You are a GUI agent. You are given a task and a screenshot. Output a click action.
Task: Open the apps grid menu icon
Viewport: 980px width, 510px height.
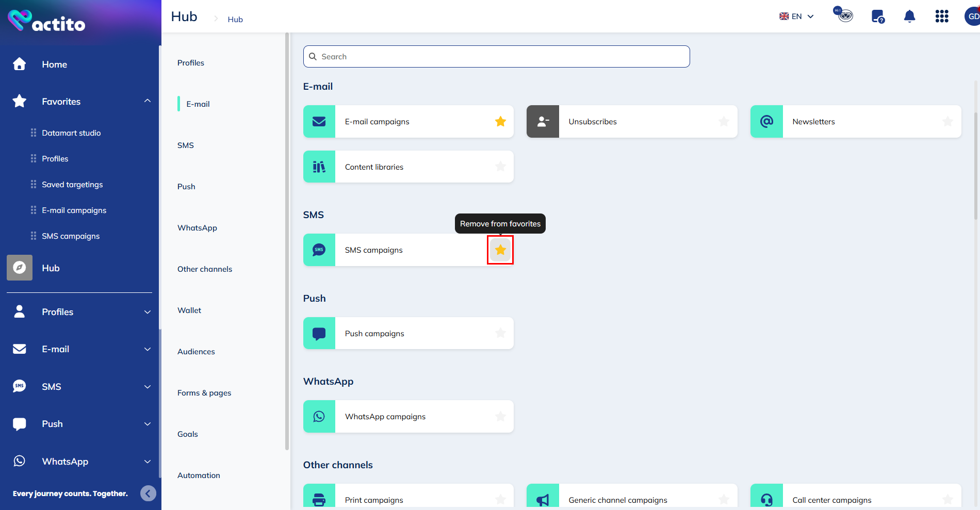pos(941,17)
